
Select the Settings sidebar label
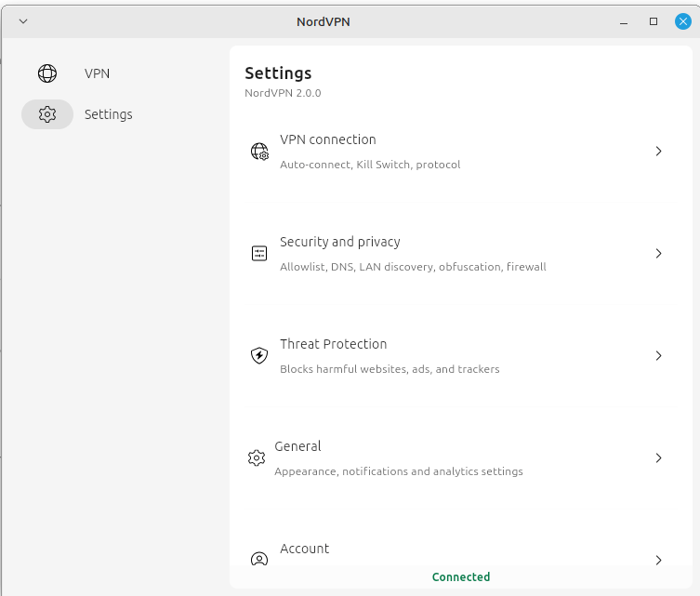point(109,114)
